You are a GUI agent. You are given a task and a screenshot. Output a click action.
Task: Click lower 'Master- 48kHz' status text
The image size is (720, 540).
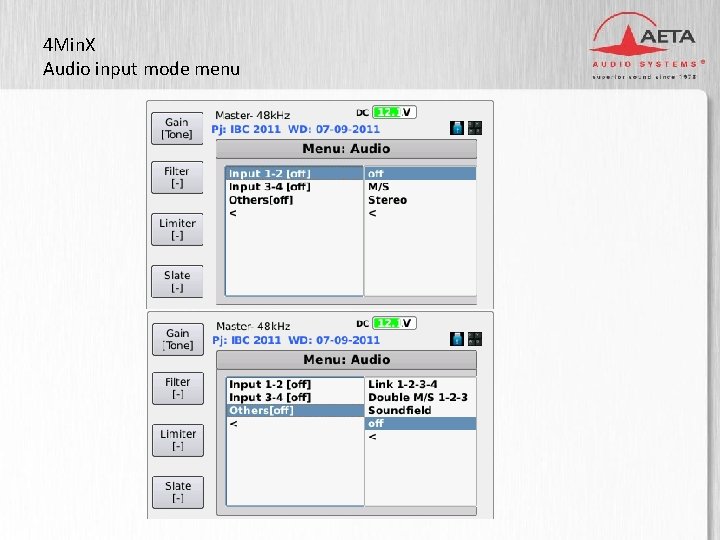[x=253, y=326]
